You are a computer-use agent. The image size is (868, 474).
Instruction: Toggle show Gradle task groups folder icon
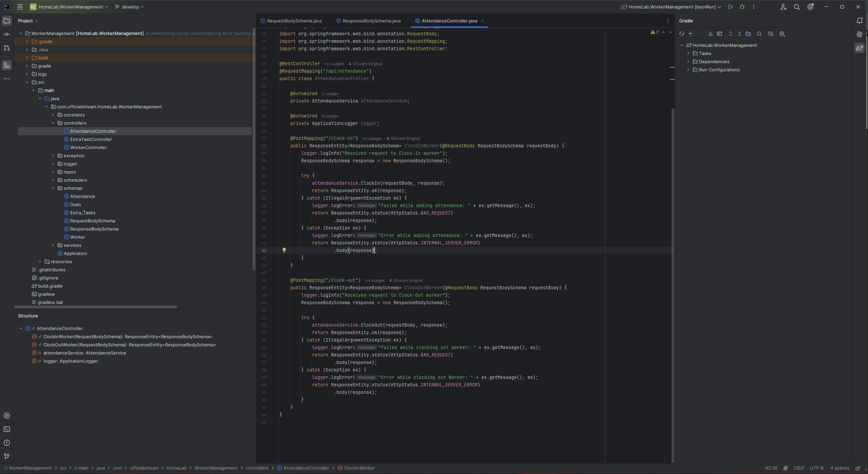[748, 34]
